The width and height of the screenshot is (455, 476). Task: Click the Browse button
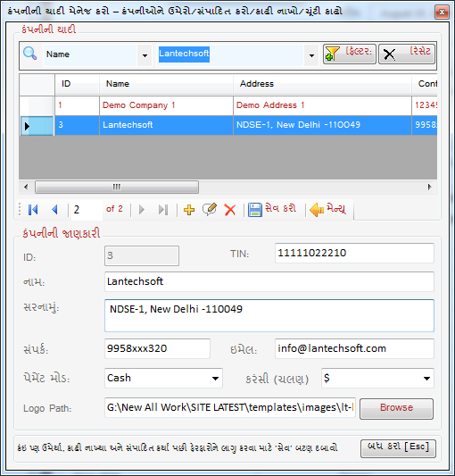pos(396,409)
